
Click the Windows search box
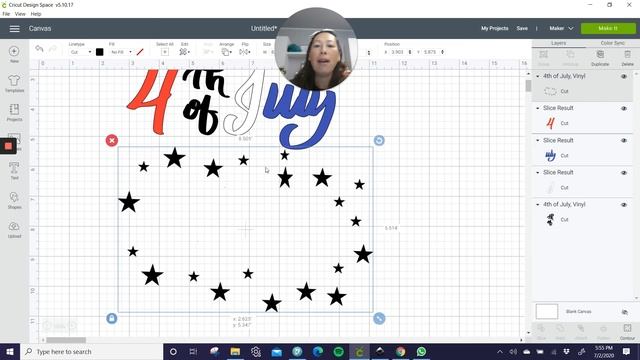click(x=91, y=351)
